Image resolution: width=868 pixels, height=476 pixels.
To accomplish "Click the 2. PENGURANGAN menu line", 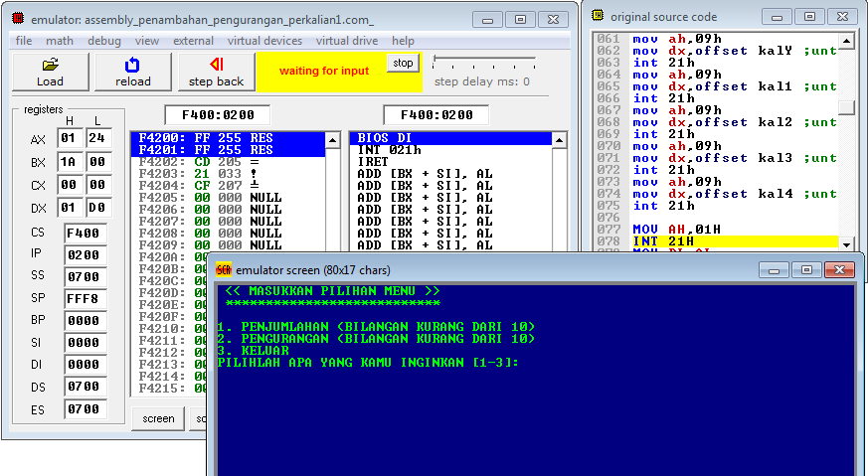I will click(376, 339).
